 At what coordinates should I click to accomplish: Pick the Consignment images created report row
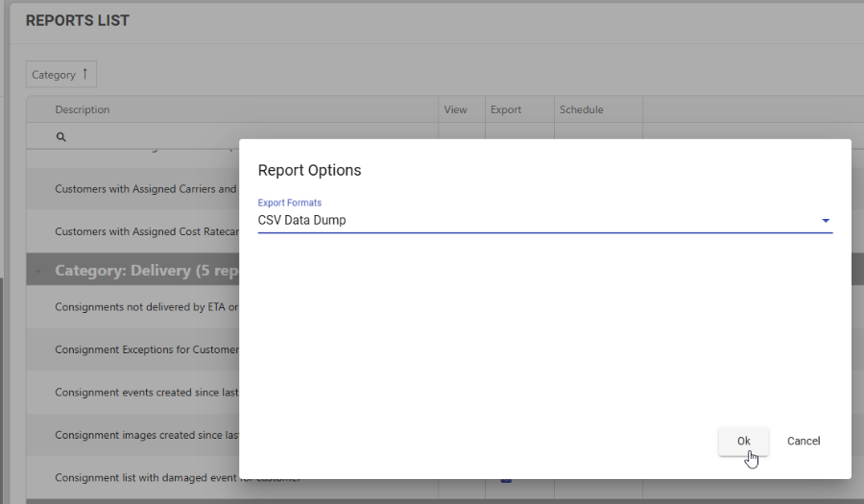144,435
